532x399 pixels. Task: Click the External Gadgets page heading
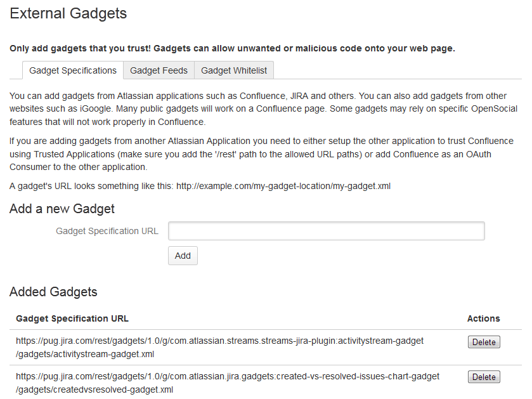68,13
